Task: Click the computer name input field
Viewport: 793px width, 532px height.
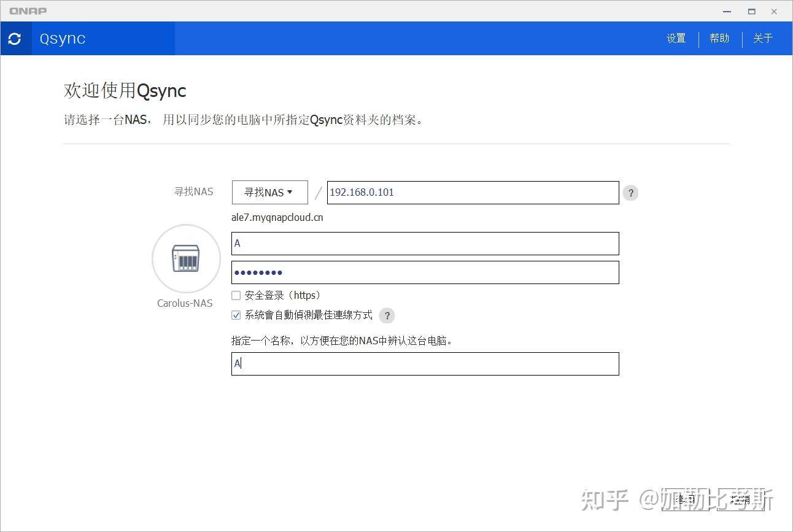Action: (x=425, y=363)
